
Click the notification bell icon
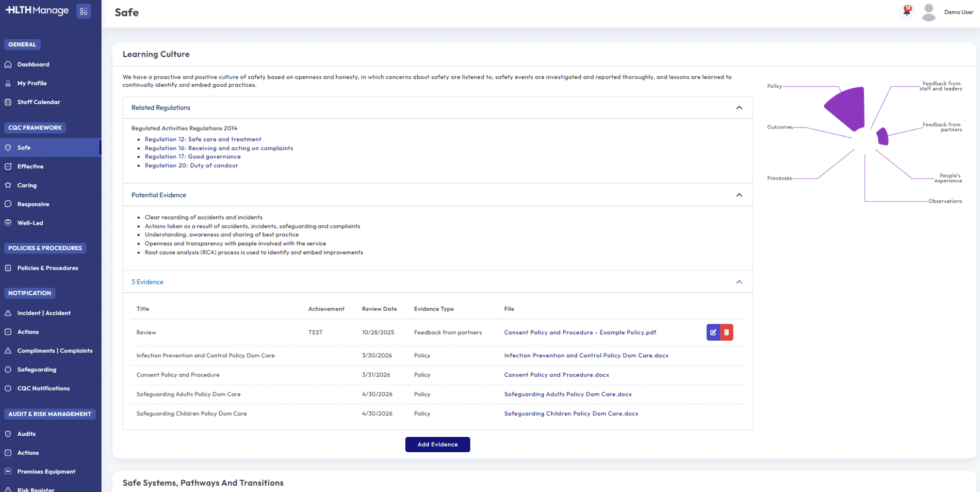906,11
